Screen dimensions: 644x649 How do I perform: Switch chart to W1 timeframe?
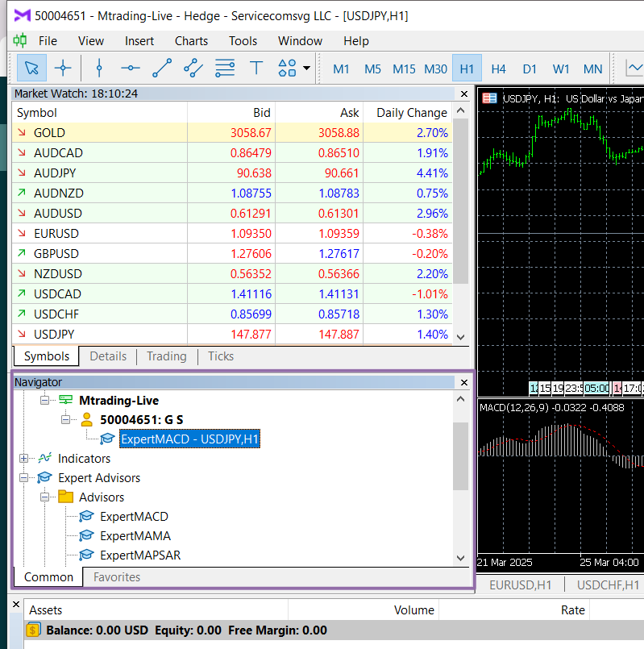pyautogui.click(x=561, y=69)
